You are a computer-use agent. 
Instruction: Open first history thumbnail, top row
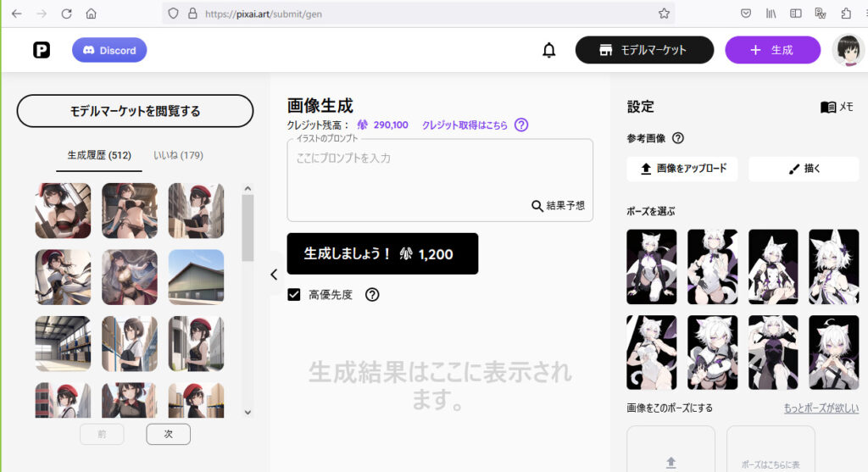click(63, 211)
